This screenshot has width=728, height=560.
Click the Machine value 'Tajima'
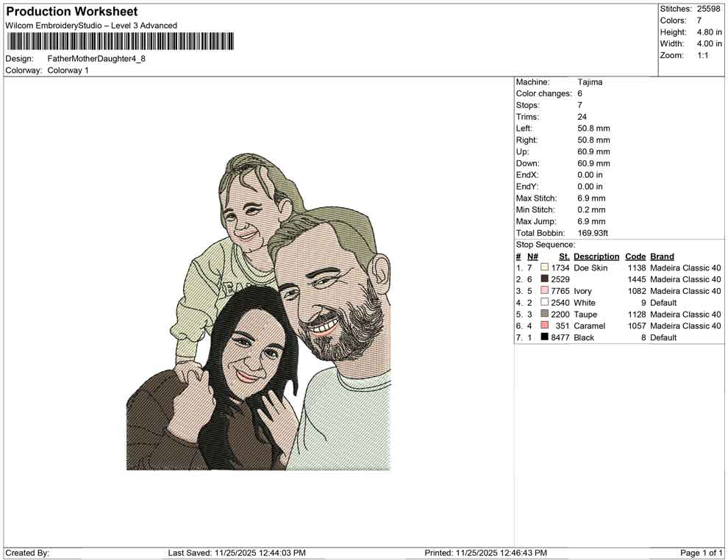pyautogui.click(x=590, y=82)
